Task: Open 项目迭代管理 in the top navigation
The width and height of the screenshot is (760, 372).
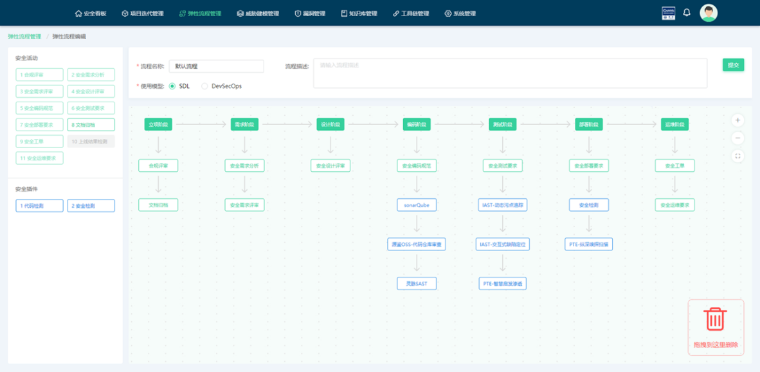Action: coord(142,14)
